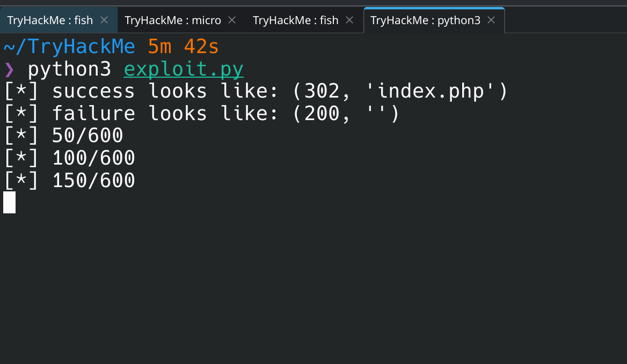Click the ~/TryHackMe directory in the prompt
This screenshot has width=627, height=364.
(x=69, y=47)
